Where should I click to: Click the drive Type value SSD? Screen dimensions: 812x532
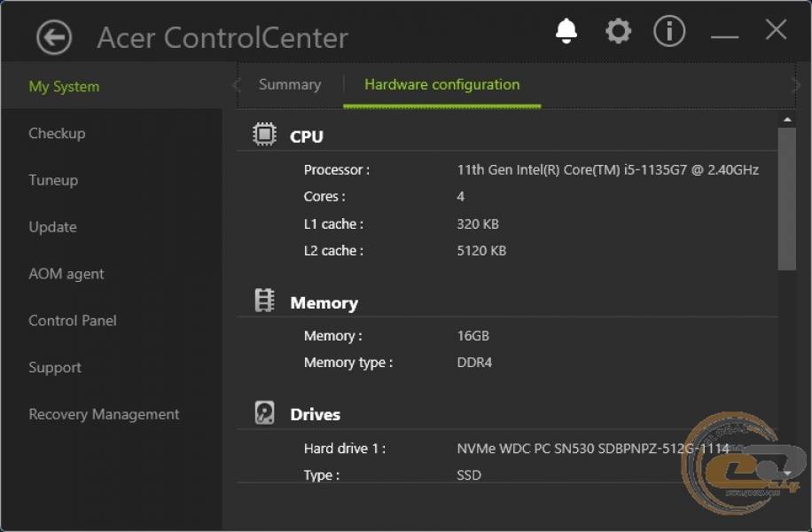point(469,475)
